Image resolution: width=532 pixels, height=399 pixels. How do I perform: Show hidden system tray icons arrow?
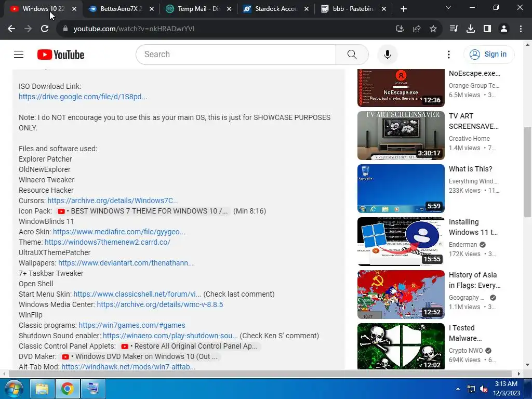pyautogui.click(x=458, y=389)
